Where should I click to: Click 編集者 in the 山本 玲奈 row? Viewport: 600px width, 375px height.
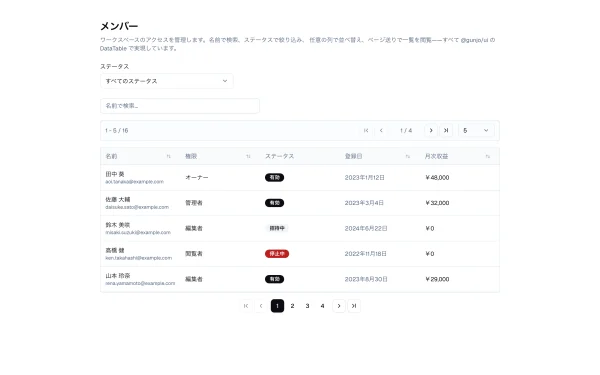194,279
